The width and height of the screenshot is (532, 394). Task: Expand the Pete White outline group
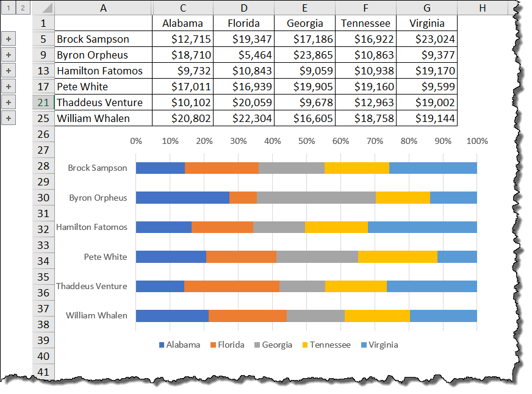pos(9,87)
